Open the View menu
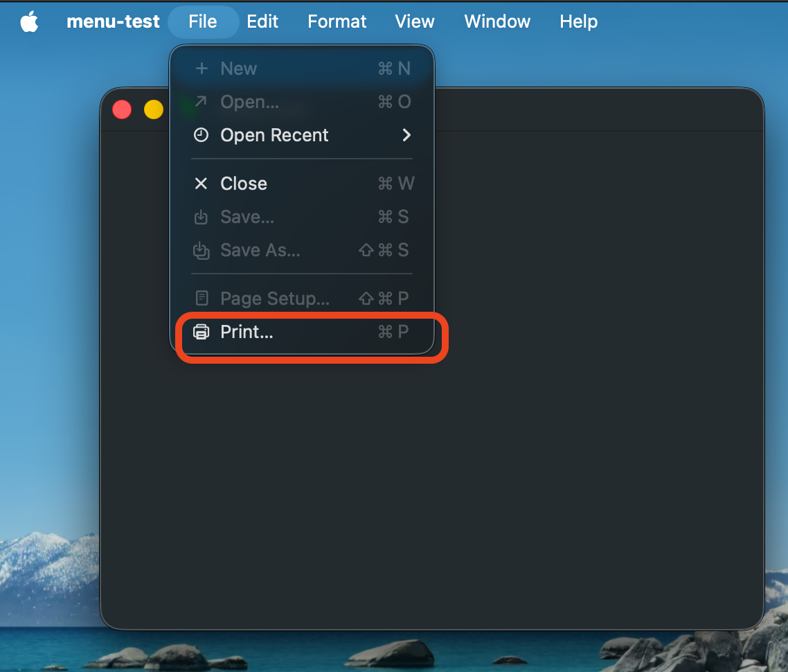 pos(415,21)
